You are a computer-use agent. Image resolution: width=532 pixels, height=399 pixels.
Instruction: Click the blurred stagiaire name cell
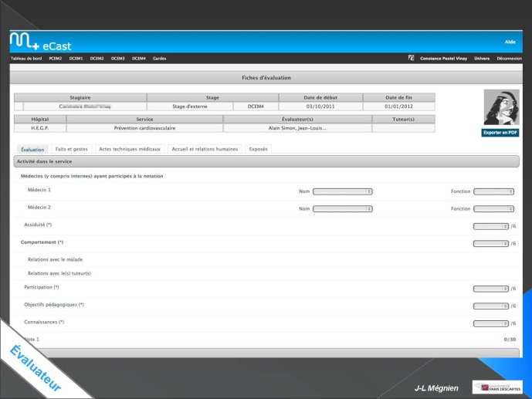[x=85, y=107]
